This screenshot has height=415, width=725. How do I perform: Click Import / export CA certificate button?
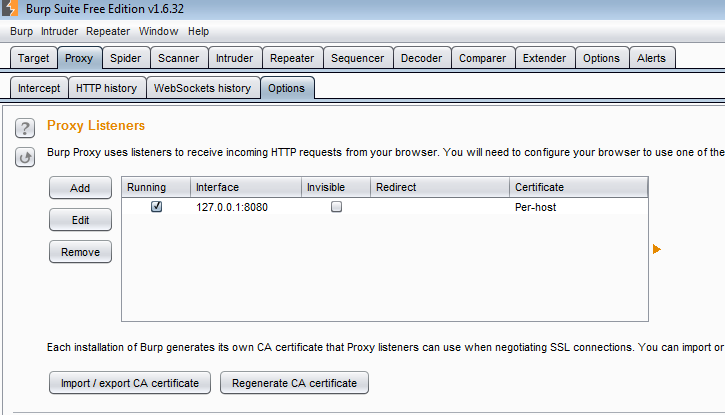tap(130, 382)
